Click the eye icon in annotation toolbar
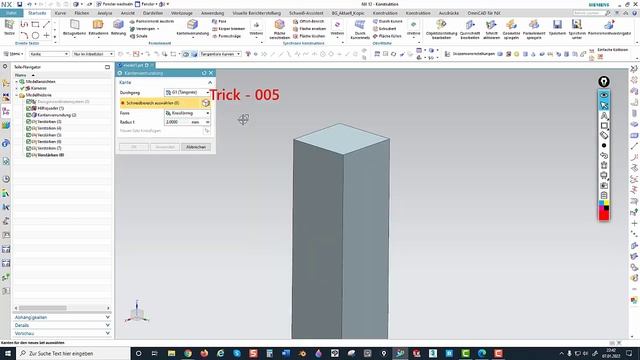Viewport: 640px width, 360px height. pos(604,95)
